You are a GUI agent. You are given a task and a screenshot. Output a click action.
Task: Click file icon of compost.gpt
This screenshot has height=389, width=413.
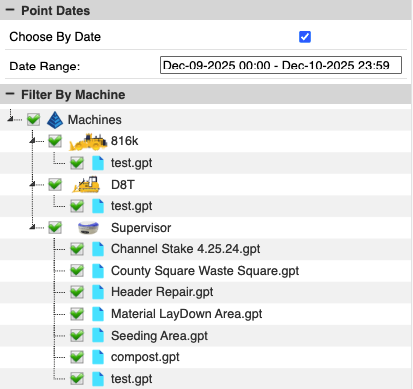[98, 357]
